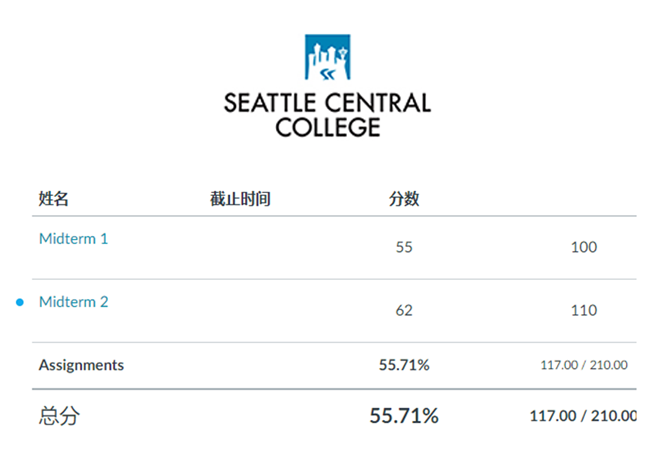657x452 pixels.
Task: Select the Midterm 2 score of 62
Action: click(404, 310)
